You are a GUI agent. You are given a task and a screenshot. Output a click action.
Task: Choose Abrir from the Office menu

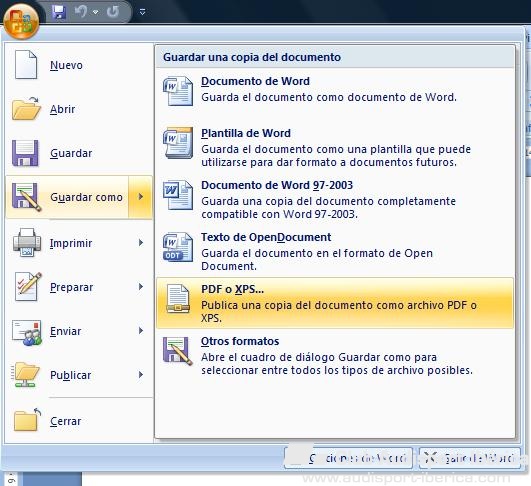tap(62, 109)
